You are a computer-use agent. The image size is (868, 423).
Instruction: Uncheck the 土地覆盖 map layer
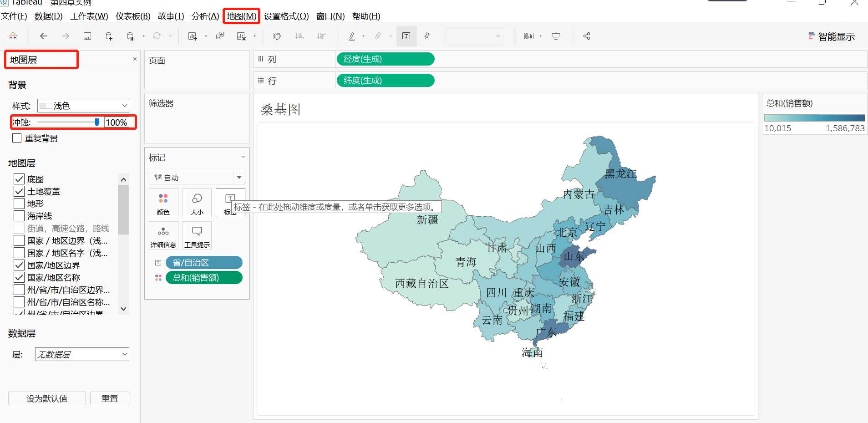pyautogui.click(x=19, y=191)
